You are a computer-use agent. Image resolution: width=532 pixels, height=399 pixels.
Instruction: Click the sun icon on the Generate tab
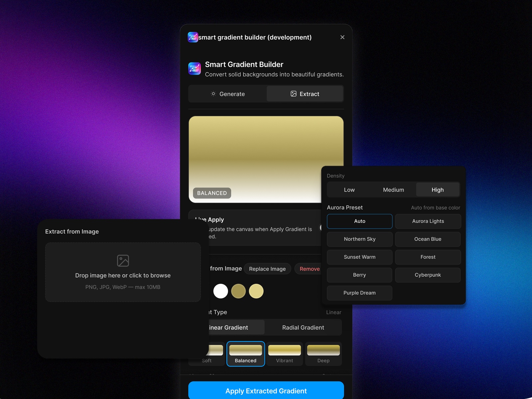213,94
